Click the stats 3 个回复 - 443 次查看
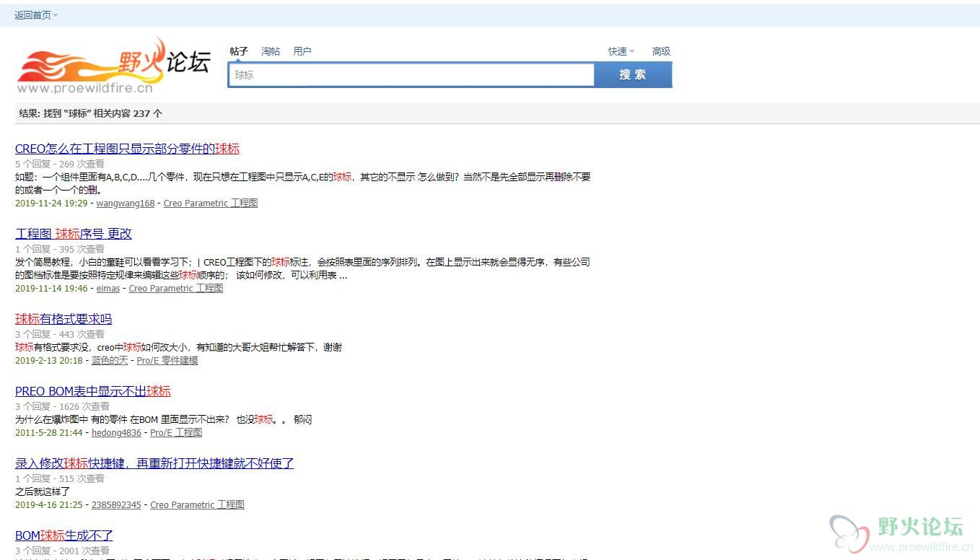980x560 pixels. pos(60,334)
